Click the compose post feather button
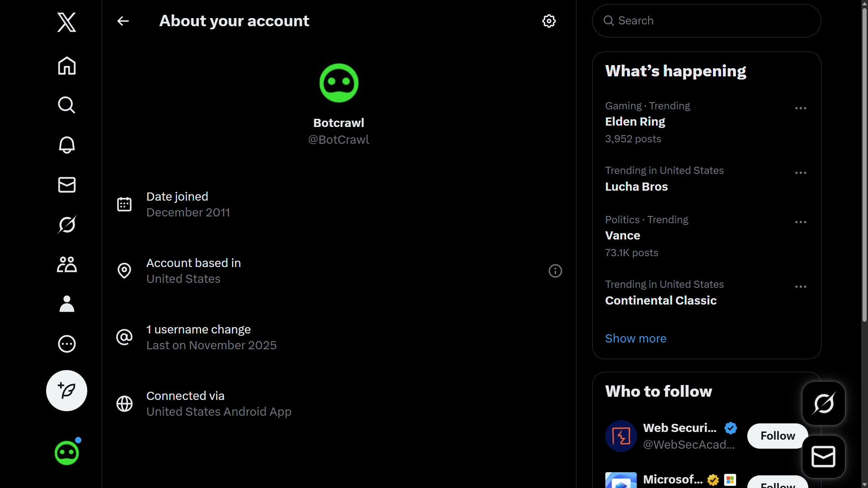868x488 pixels. pyautogui.click(x=66, y=390)
